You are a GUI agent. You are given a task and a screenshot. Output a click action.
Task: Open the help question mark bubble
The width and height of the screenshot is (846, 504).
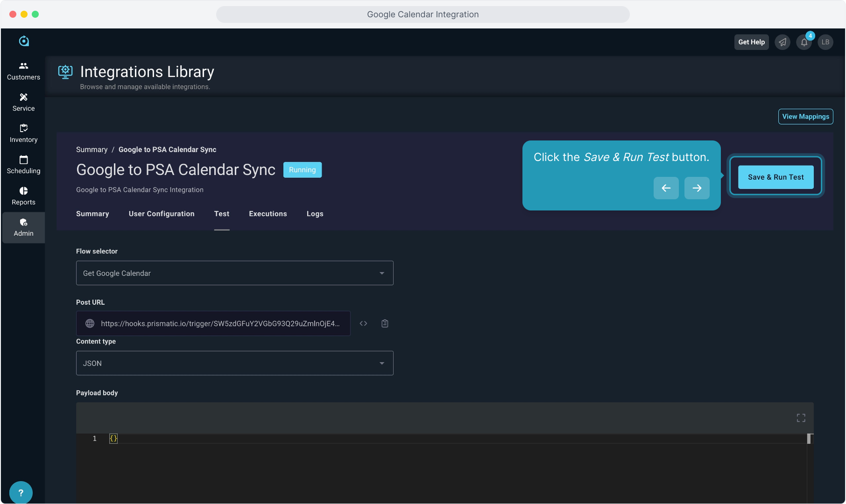click(21, 492)
